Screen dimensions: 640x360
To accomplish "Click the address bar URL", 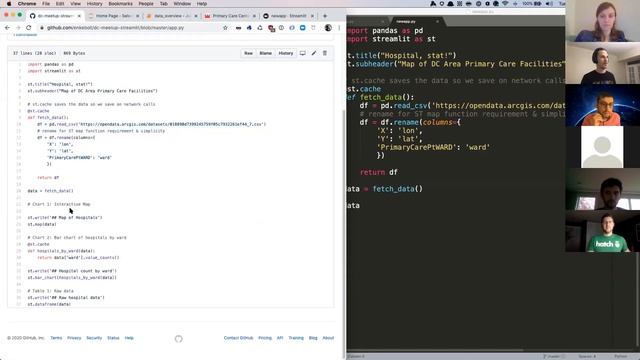I will (x=116, y=28).
